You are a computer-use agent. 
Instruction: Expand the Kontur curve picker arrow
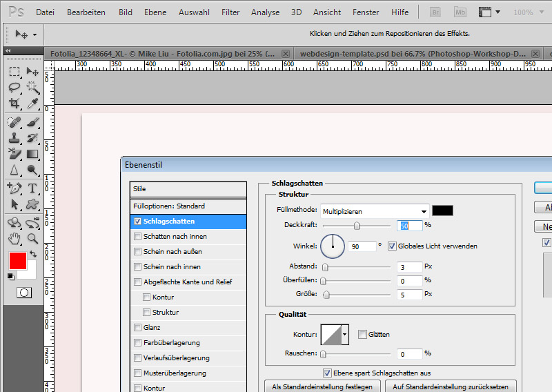pyautogui.click(x=345, y=335)
